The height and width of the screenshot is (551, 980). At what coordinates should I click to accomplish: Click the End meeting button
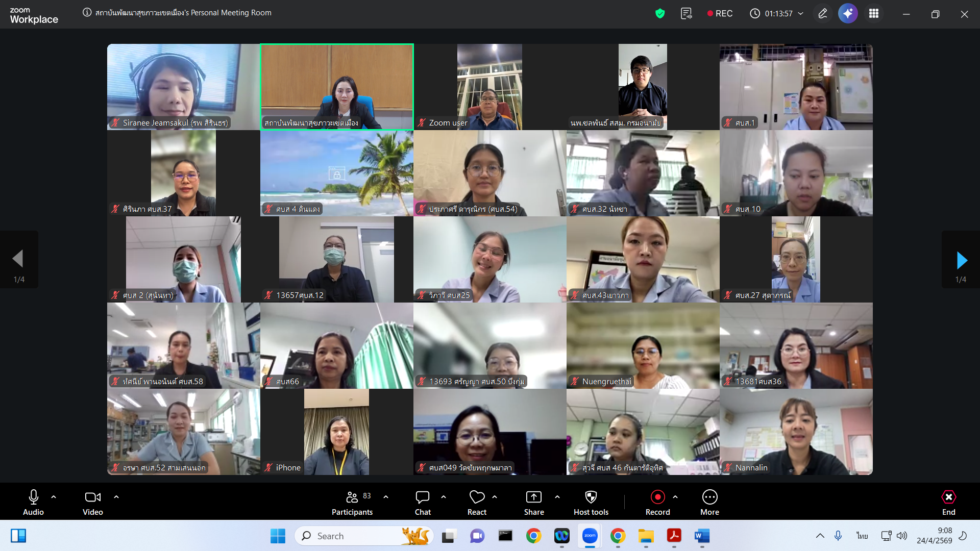948,497
